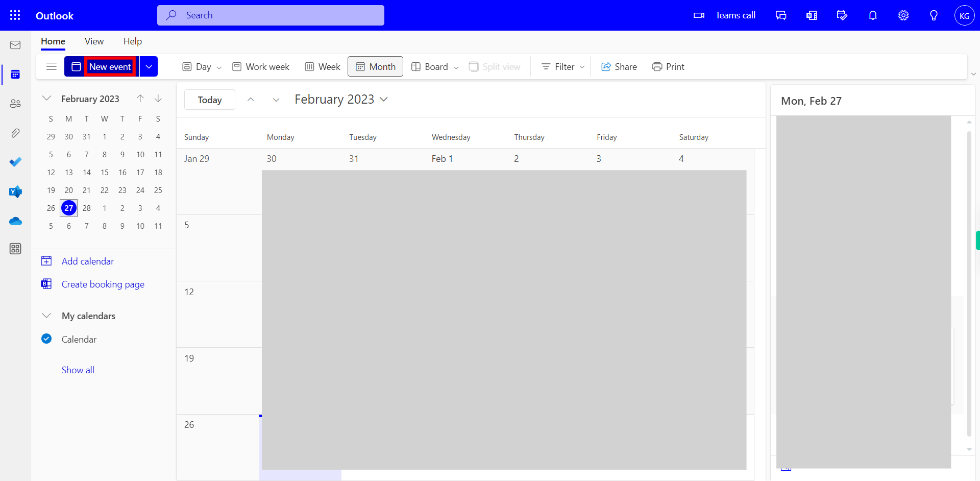Viewport: 980px width, 481px height.
Task: Select Sunday 12 cell in month grid
Action: pyautogui.click(x=219, y=315)
